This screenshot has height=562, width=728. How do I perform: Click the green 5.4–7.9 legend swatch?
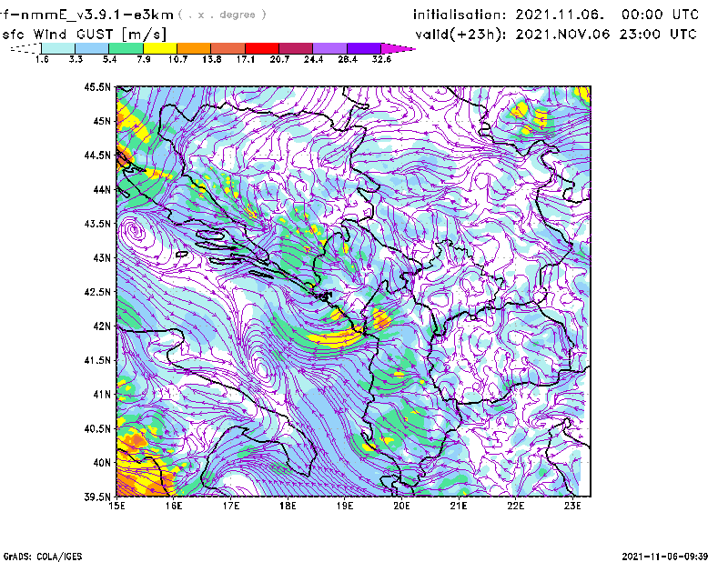coord(126,48)
